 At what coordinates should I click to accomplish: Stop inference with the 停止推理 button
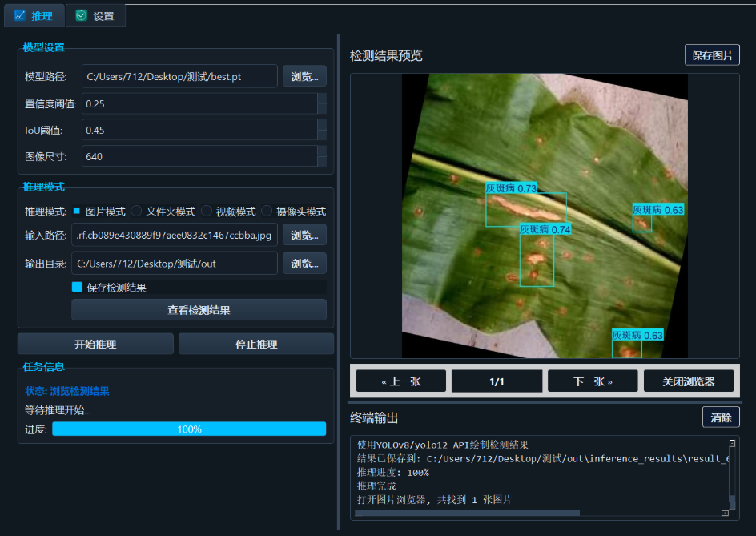(255, 343)
